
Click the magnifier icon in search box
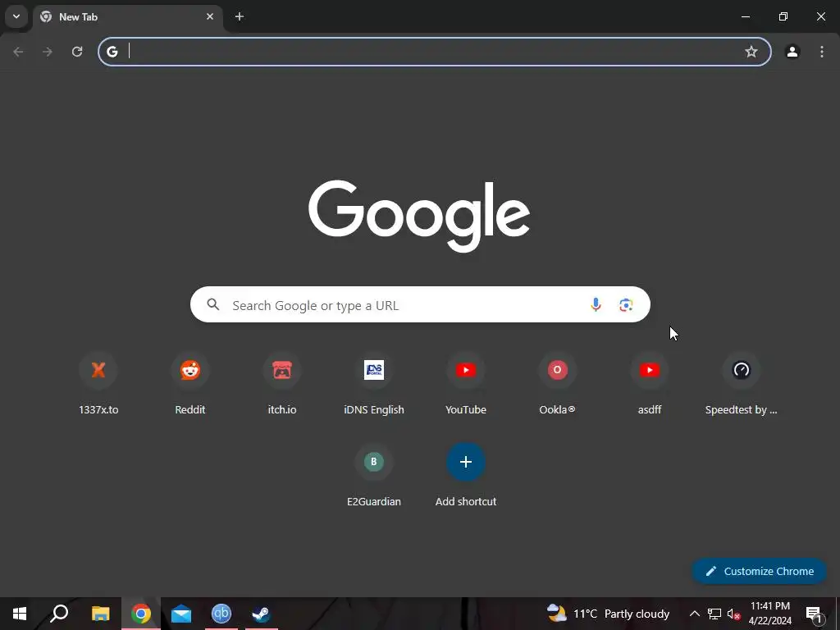213,305
